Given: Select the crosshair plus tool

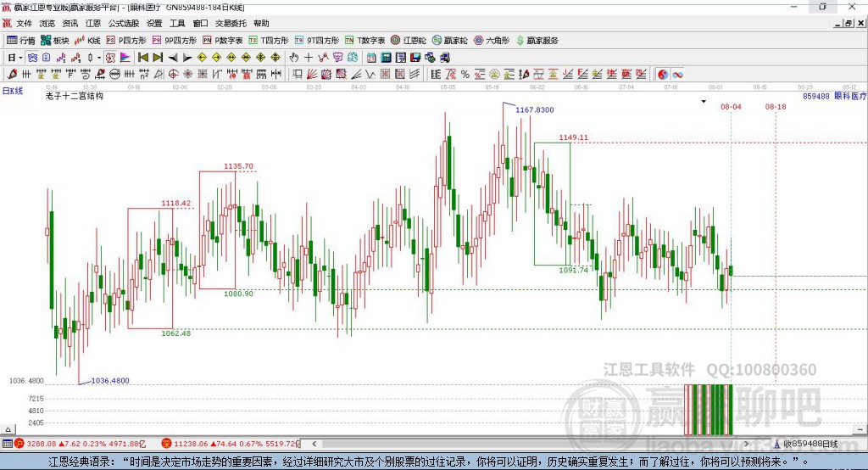Looking at the screenshot, I should (x=309, y=58).
